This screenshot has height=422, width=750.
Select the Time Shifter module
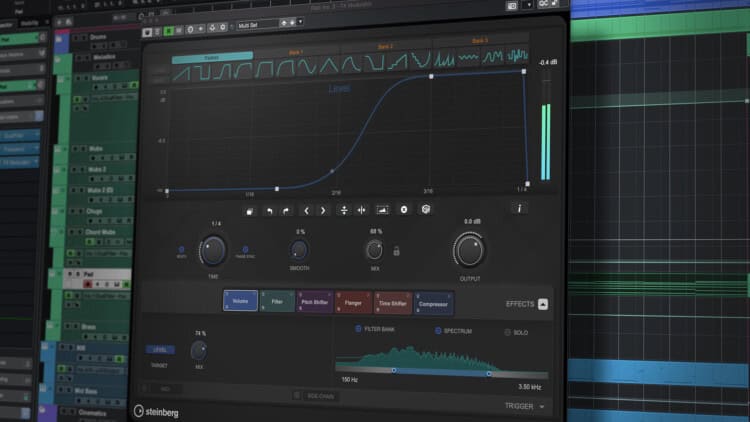pyautogui.click(x=392, y=303)
